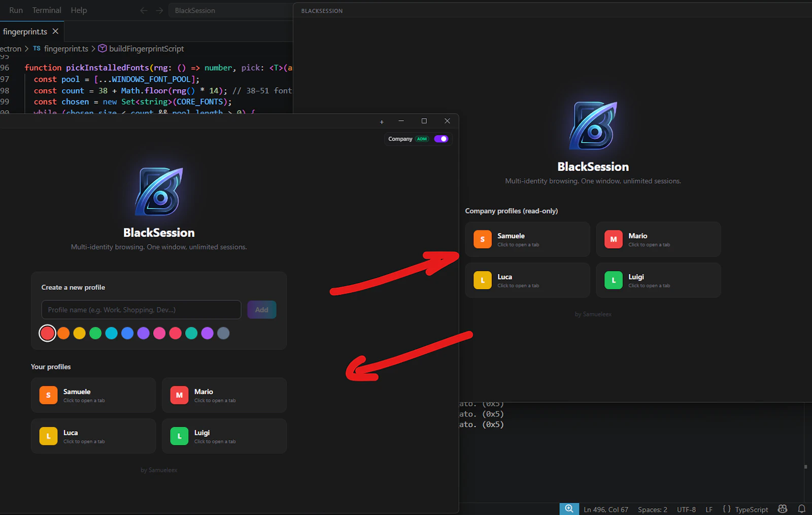Choose the yellow profile color swatch
812x515 pixels.
[79, 333]
